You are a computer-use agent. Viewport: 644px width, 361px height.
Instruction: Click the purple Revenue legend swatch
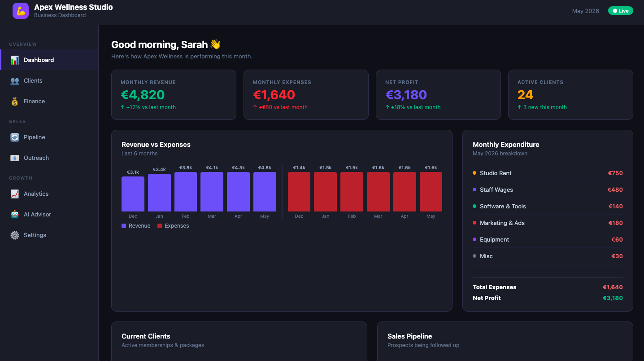click(x=124, y=226)
